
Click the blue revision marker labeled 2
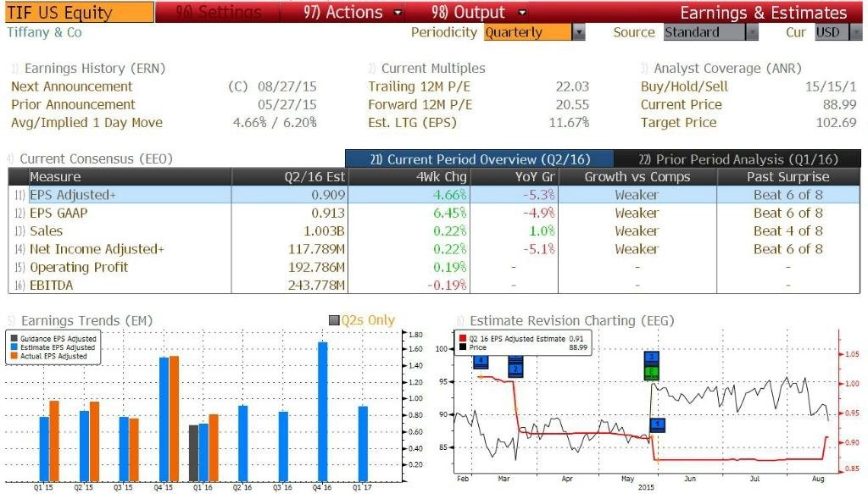[x=515, y=369]
